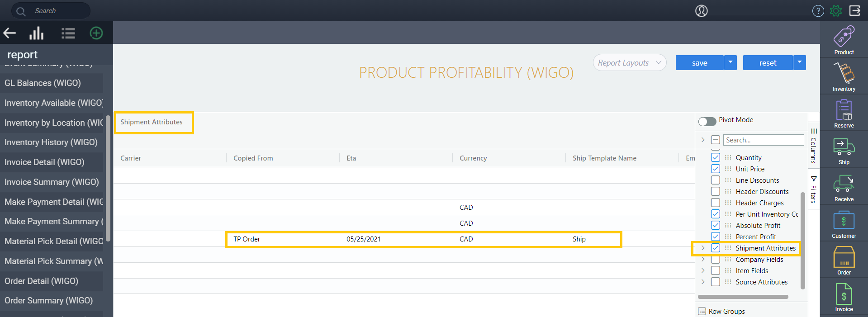The image size is (868, 317).
Task: Open GL Balances (WIGO) report
Action: 52,83
